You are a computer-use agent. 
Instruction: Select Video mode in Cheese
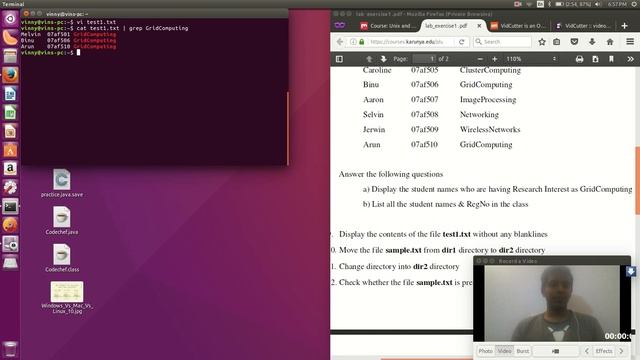(x=504, y=351)
